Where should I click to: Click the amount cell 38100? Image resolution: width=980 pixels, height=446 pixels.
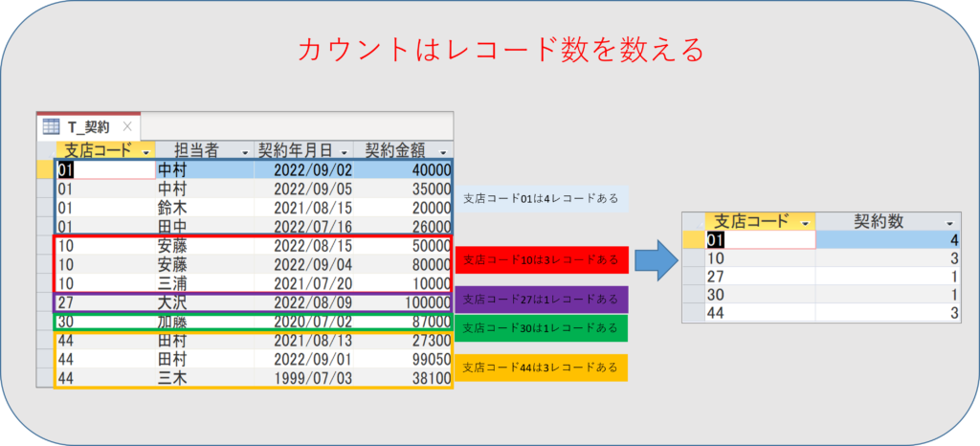pos(403,378)
